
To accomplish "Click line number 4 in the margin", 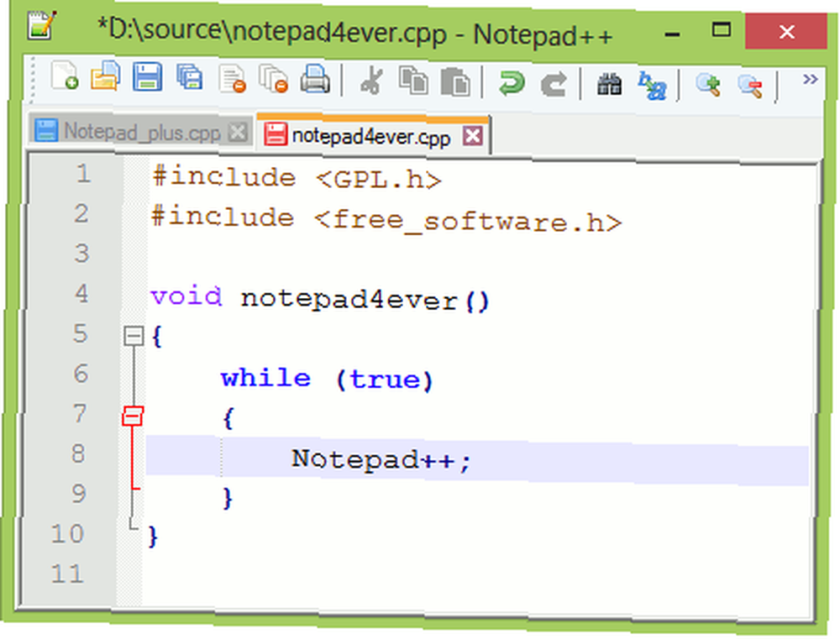I will click(x=81, y=294).
